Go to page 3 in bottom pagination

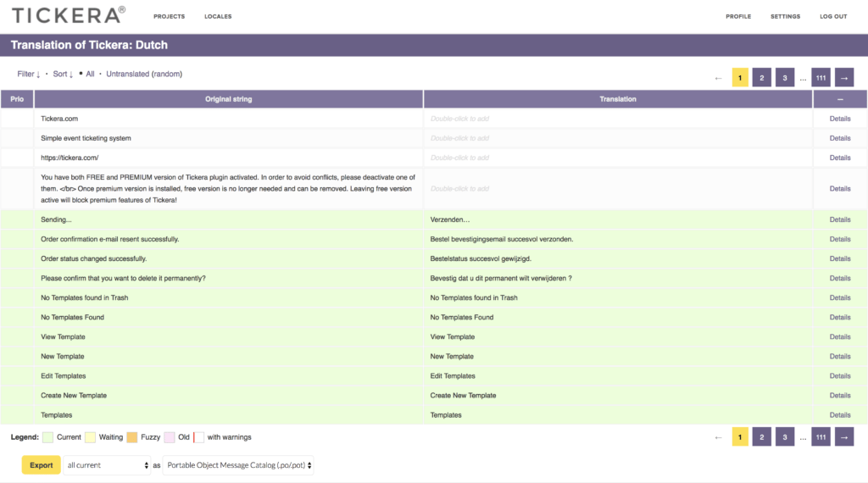click(x=784, y=437)
